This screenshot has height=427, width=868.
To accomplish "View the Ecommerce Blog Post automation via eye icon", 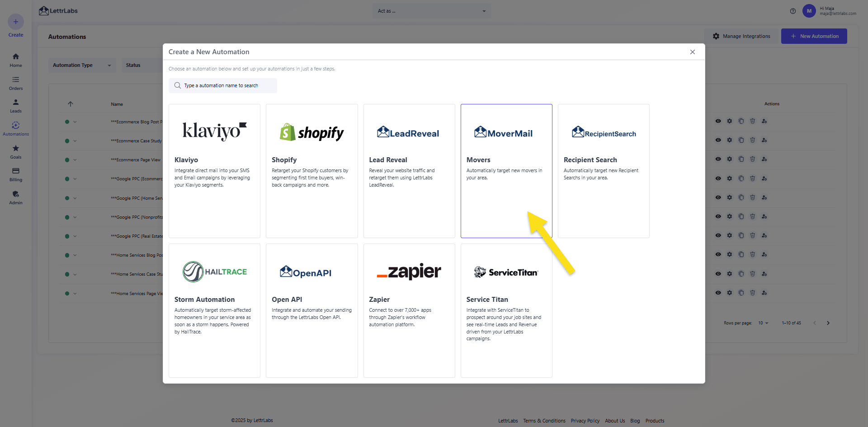I will (718, 121).
